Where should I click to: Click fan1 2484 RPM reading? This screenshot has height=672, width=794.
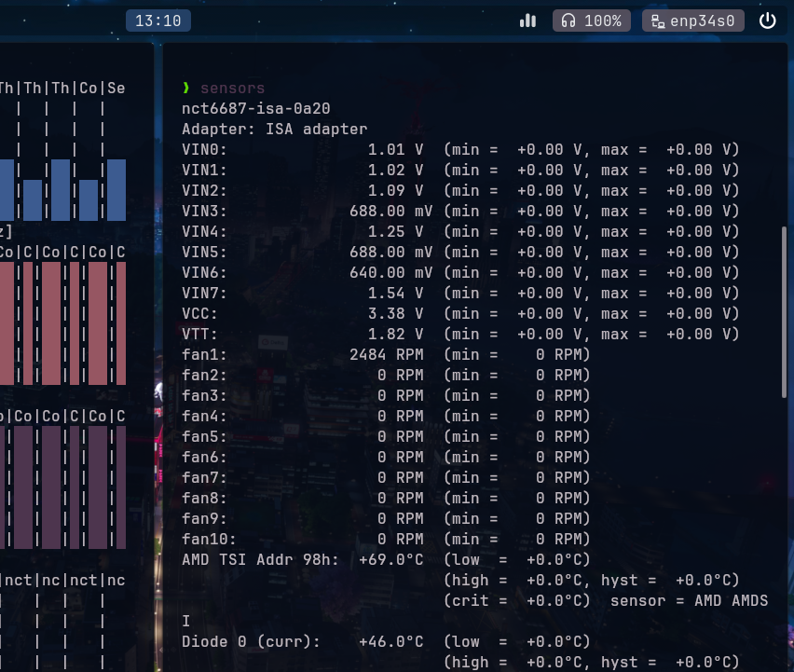pos(387,354)
